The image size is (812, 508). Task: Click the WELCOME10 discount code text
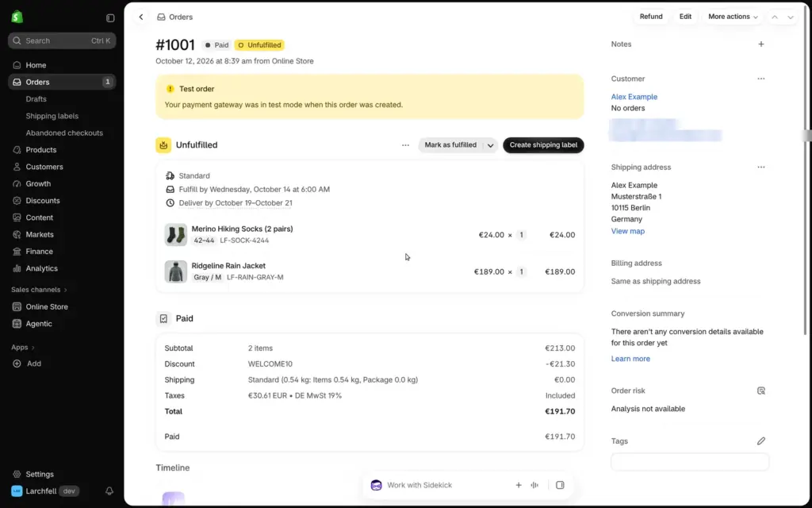pyautogui.click(x=270, y=364)
